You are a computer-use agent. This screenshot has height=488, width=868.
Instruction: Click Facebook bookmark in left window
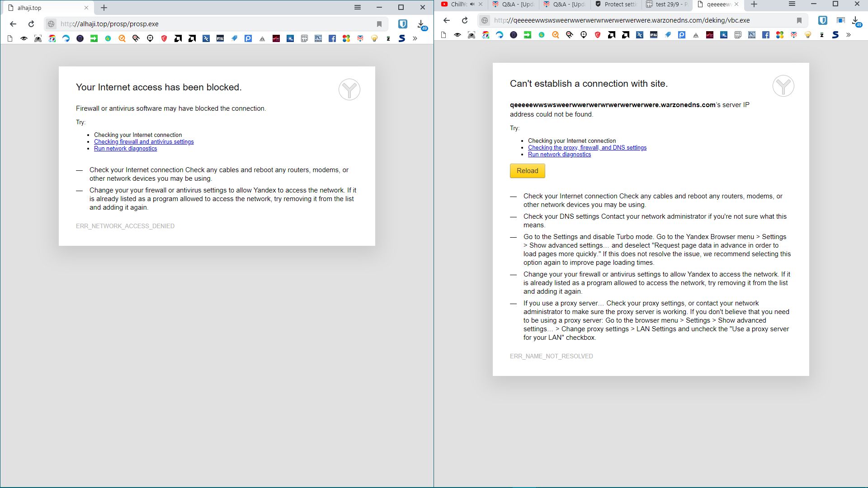(332, 39)
